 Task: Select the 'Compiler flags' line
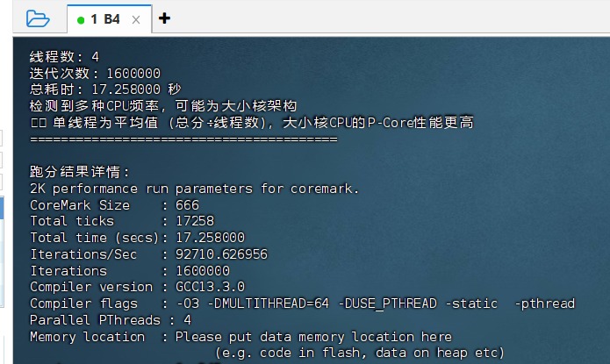[302, 303]
